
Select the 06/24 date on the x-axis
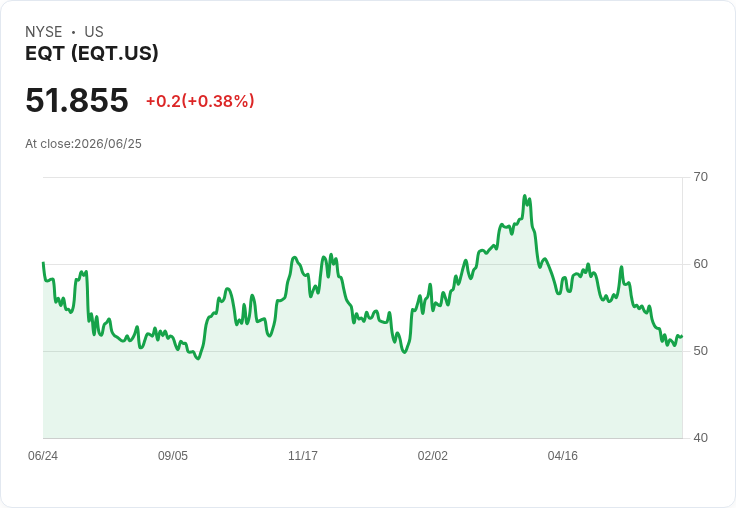(43, 456)
